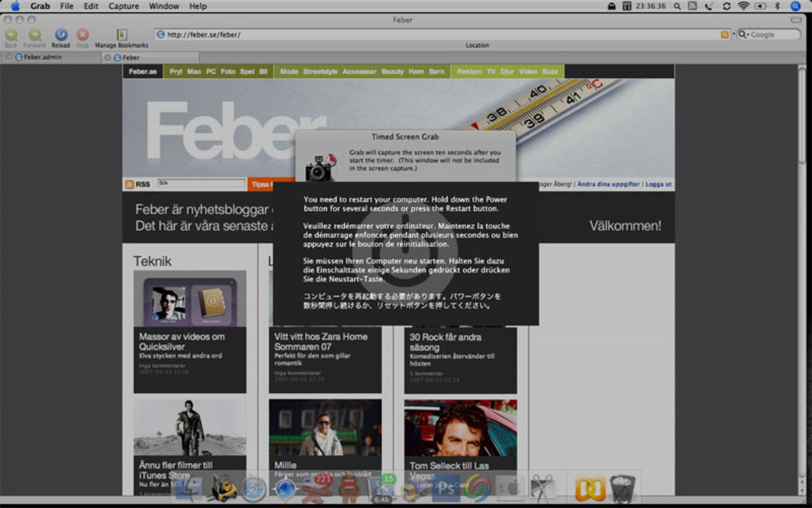Image resolution: width=812 pixels, height=508 pixels.
Task: Expand the Google search engine dropdown
Action: click(743, 35)
